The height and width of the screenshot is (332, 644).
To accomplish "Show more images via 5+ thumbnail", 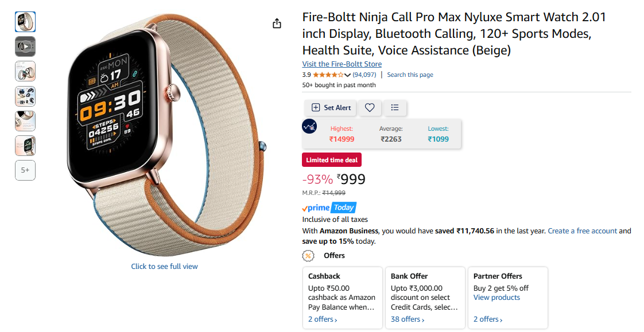I will click(25, 170).
